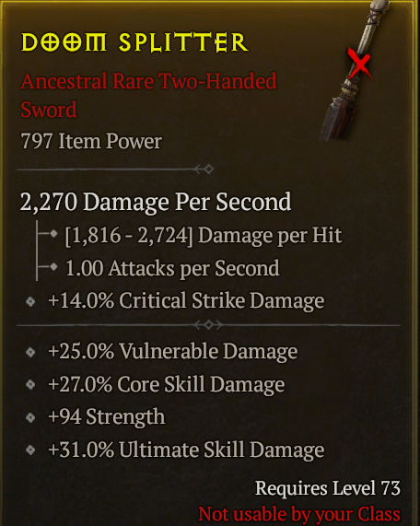Screen dimensions: 420x526
Task: Click the diamond bullet beside Ultimate Skill Damage
Action: point(30,450)
